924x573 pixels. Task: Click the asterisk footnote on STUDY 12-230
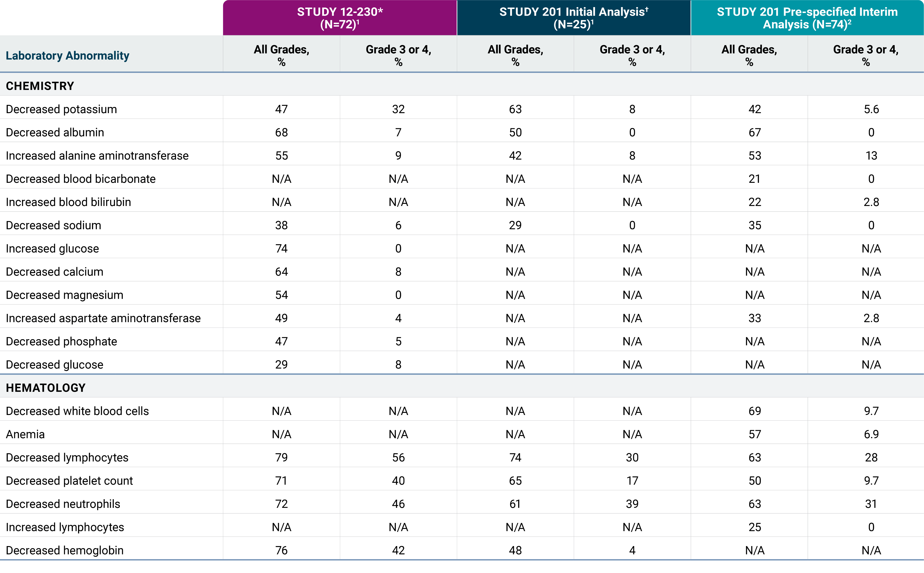click(381, 11)
